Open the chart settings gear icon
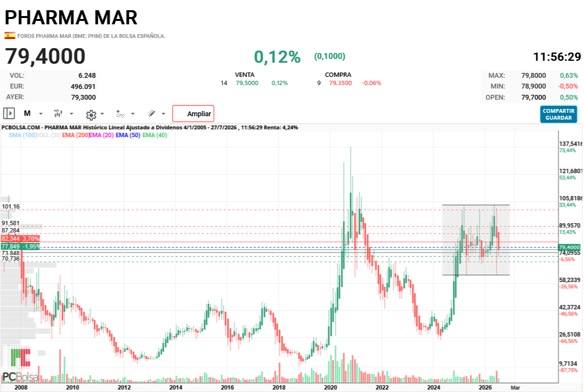Screen dimensions: 584x392 click(91, 114)
